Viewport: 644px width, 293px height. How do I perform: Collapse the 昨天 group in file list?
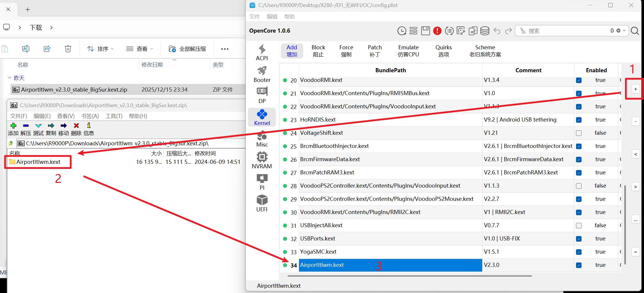coord(9,78)
